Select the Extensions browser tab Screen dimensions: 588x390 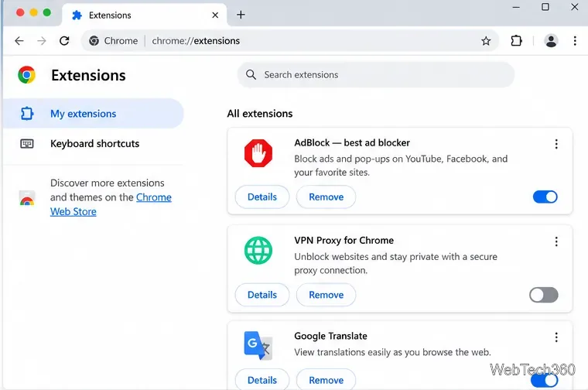(x=145, y=15)
